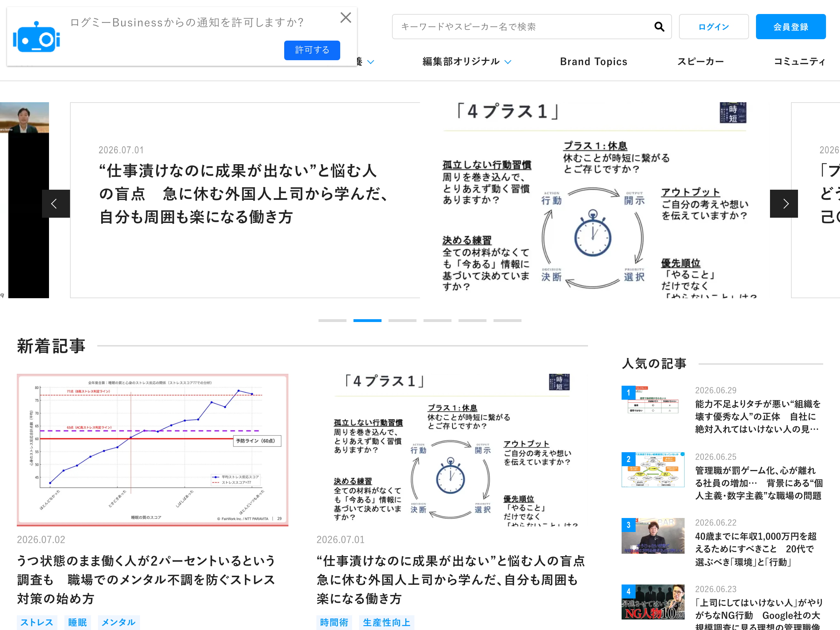The width and height of the screenshot is (840, 630).
Task: Select the sixth carousel indicator
Action: (507, 321)
